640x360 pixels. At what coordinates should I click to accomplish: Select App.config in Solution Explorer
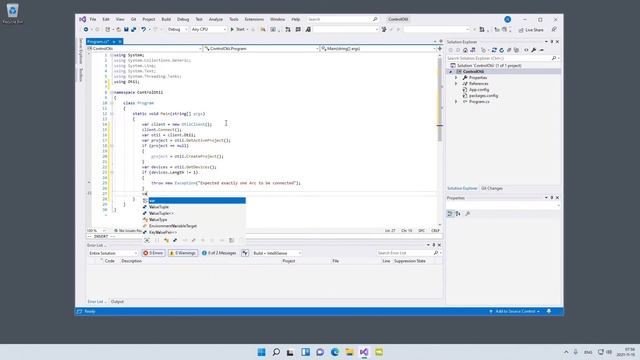479,90
